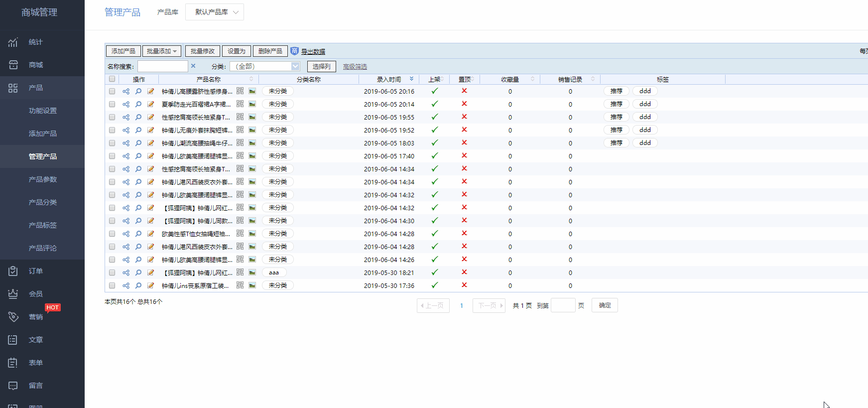Check the box for 2019-06-05 20:16 product

click(112, 92)
